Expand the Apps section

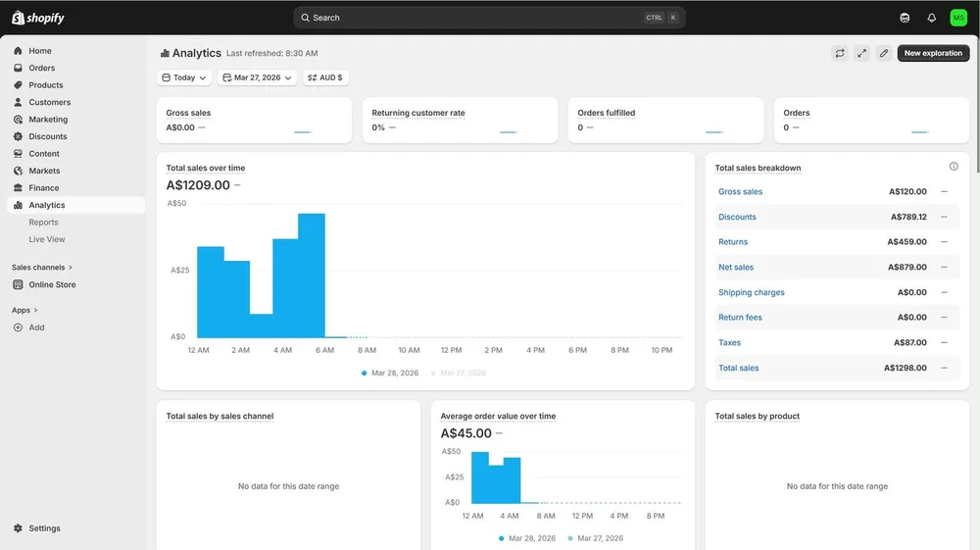[x=24, y=310]
